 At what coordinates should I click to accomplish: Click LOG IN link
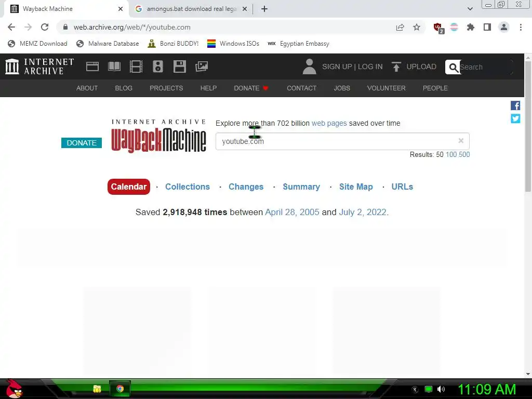[x=370, y=66]
